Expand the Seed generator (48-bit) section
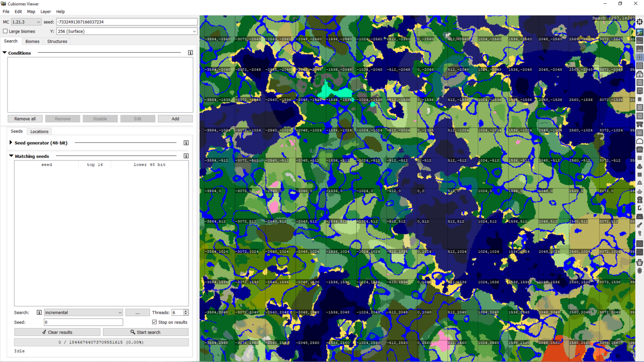 coord(11,143)
